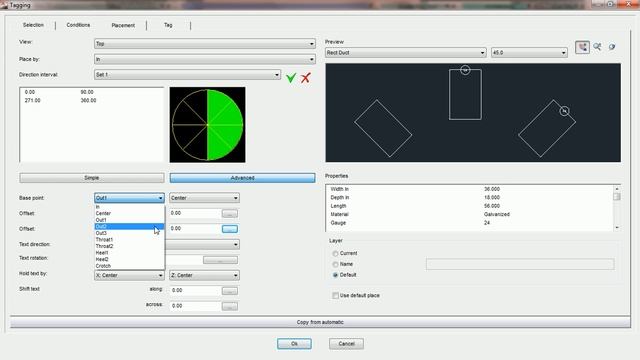Switch to the Selection tab
Image resolution: width=640 pixels, height=360 pixels.
click(33, 25)
